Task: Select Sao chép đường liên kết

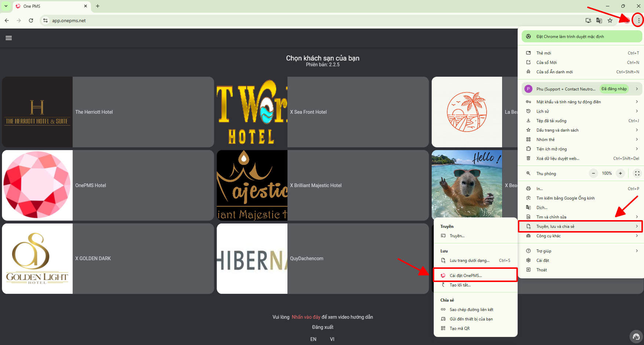Action: 475,310
